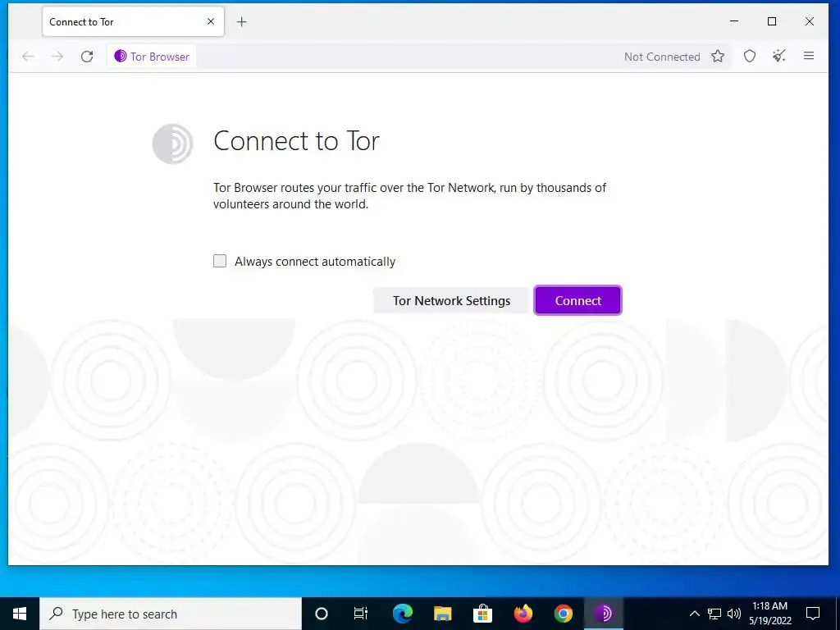Open the volume control icon

pos(734,614)
